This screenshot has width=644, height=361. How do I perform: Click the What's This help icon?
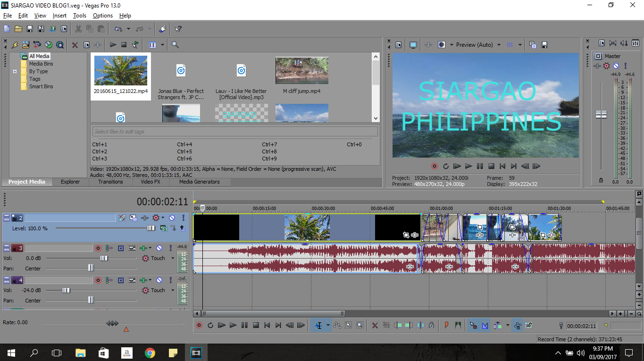[178, 29]
